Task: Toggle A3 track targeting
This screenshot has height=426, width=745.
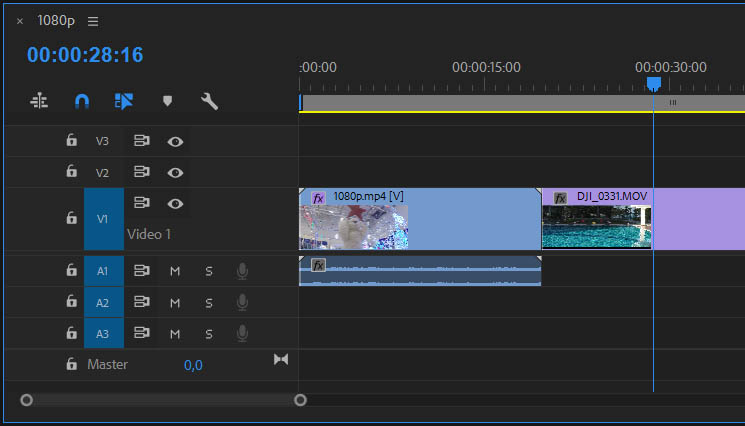Action: click(x=104, y=334)
